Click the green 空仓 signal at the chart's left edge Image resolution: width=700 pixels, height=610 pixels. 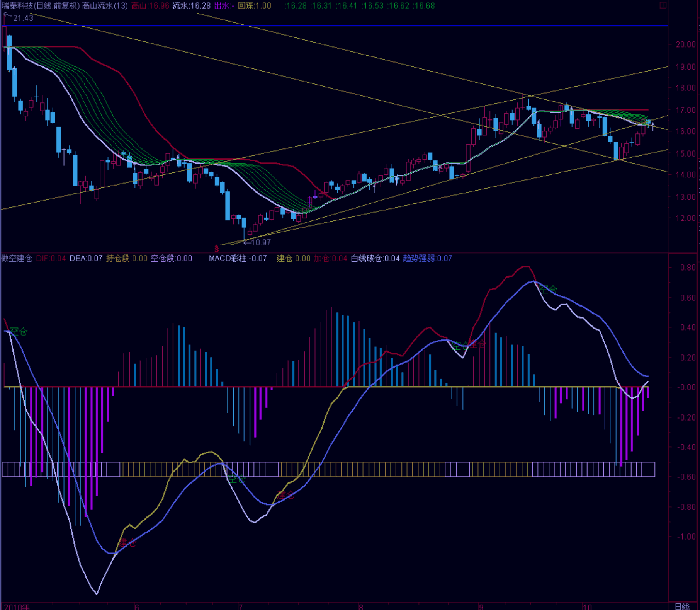[x=19, y=331]
